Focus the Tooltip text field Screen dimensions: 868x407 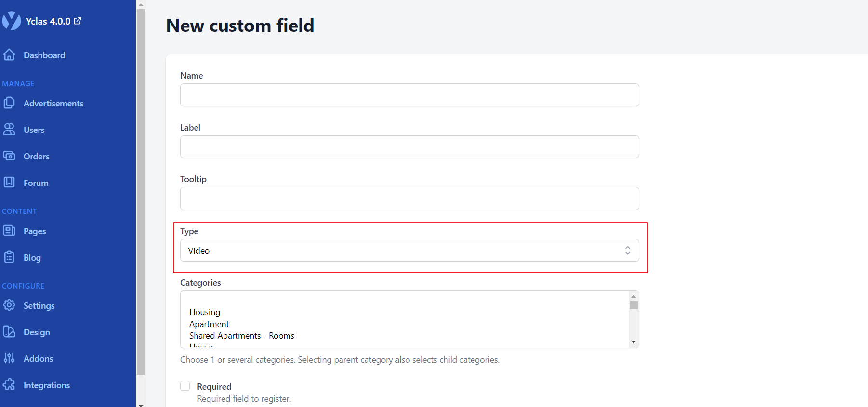coord(409,198)
